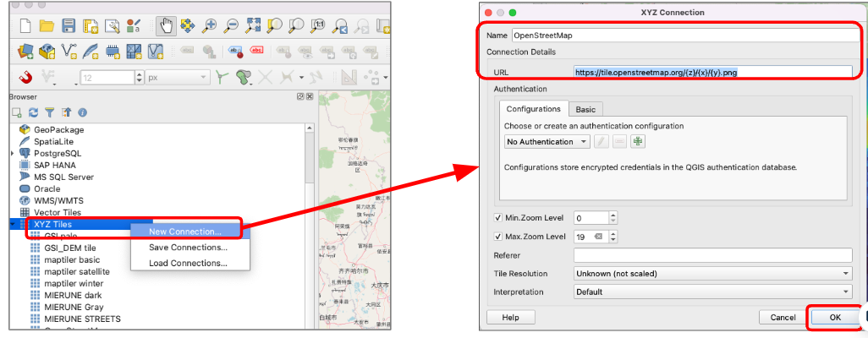
Task: Select the Zoom In magnifier tool
Action: coord(209,25)
